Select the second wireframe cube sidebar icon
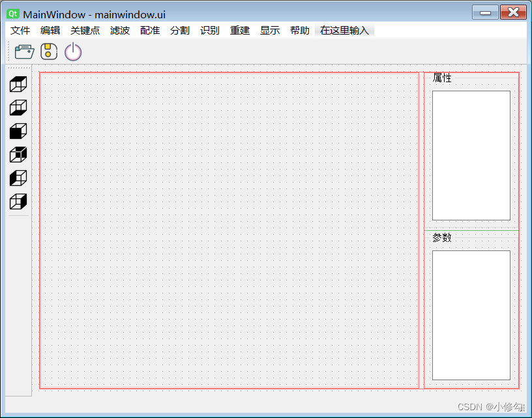The height and width of the screenshot is (418, 532). click(18, 107)
